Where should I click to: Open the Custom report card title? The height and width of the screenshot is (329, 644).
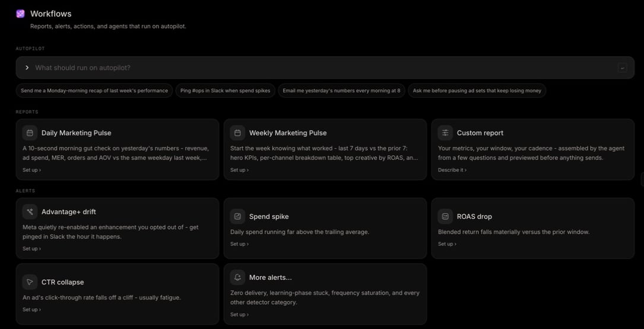pyautogui.click(x=480, y=133)
